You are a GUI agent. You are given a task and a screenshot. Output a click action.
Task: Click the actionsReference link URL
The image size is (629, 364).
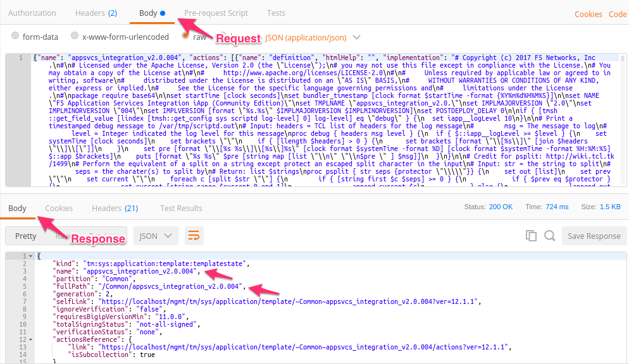[303, 347]
